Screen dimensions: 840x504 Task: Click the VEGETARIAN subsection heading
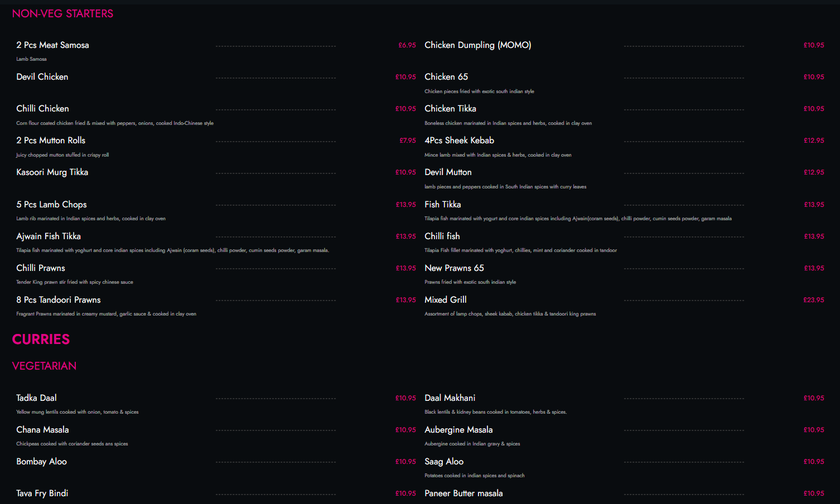(x=44, y=366)
